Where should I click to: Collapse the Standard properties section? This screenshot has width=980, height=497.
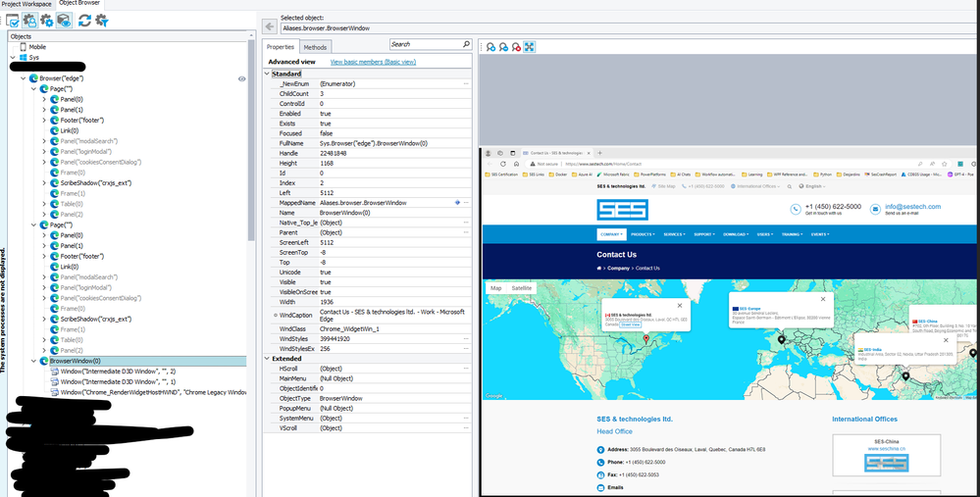[x=267, y=74]
